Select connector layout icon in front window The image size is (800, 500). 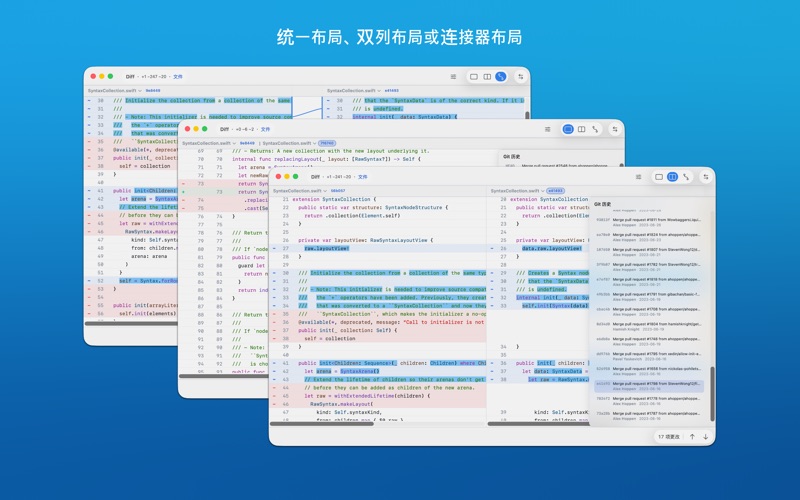coord(686,177)
